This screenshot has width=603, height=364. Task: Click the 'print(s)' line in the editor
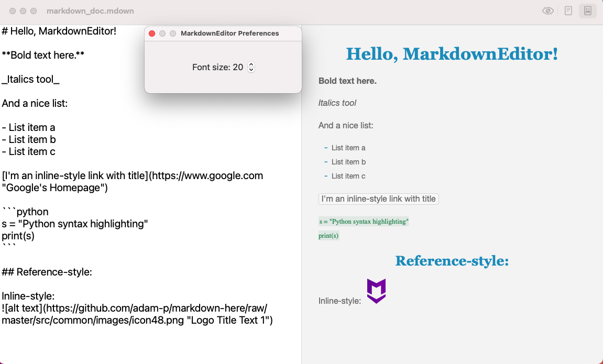coord(18,236)
